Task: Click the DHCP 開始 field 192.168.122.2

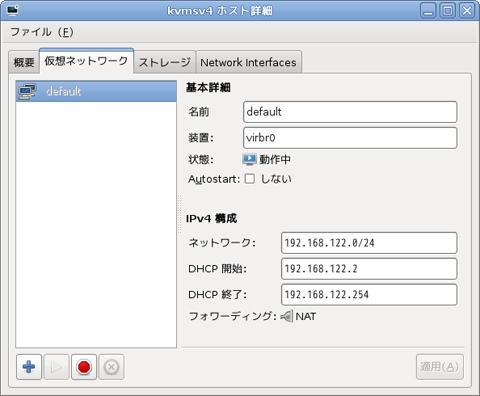Action: pyautogui.click(x=369, y=269)
